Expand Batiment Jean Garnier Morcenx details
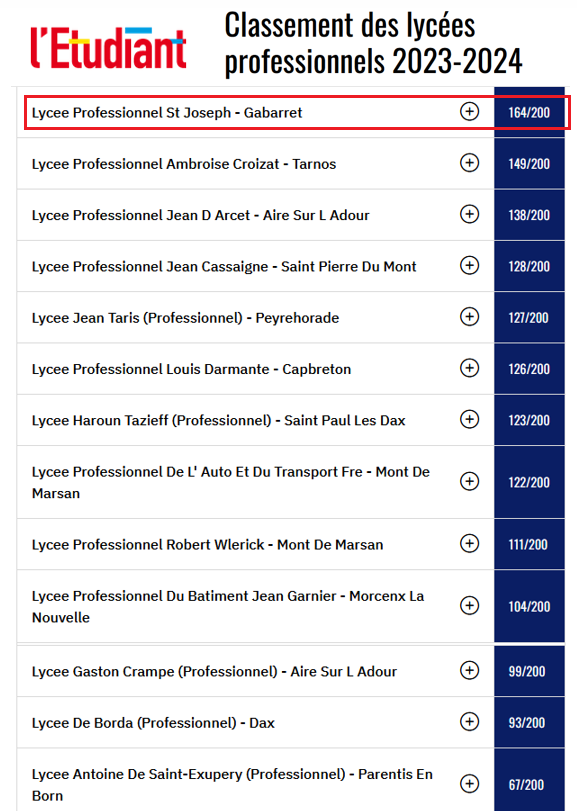This screenshot has height=811, width=577. pyautogui.click(x=469, y=606)
